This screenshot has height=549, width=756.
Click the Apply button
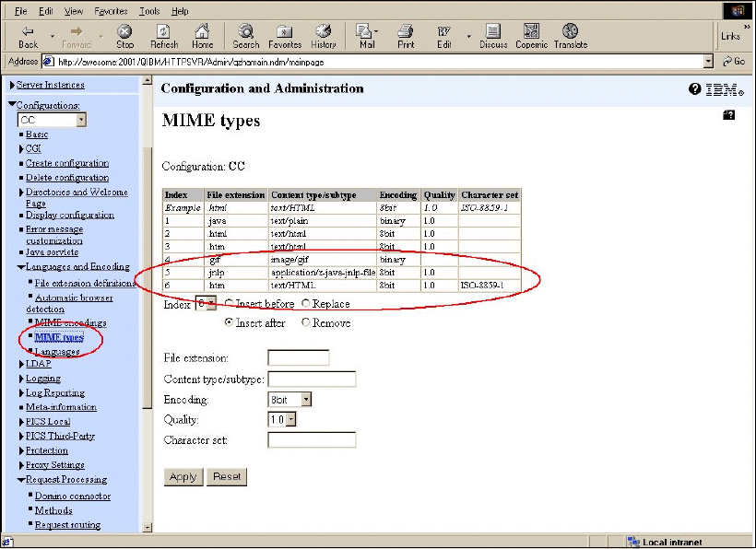pyautogui.click(x=183, y=477)
